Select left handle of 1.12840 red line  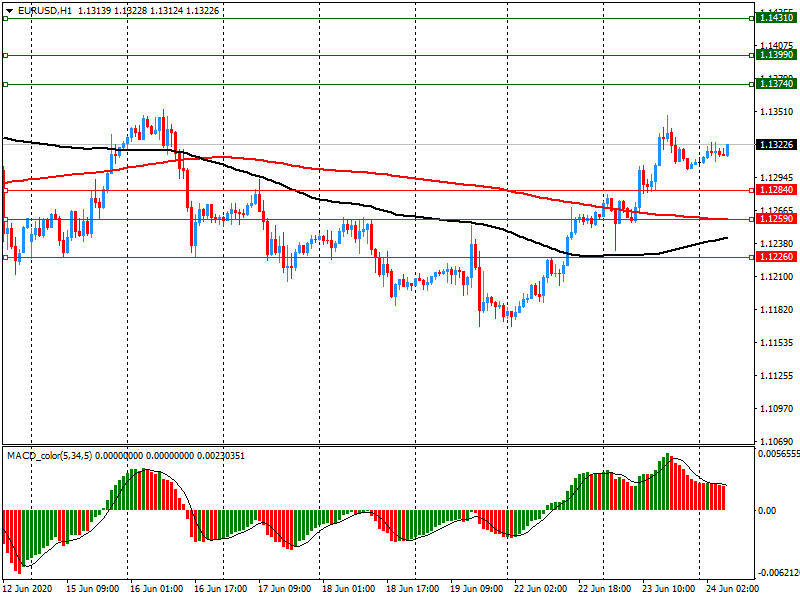(x=6, y=190)
